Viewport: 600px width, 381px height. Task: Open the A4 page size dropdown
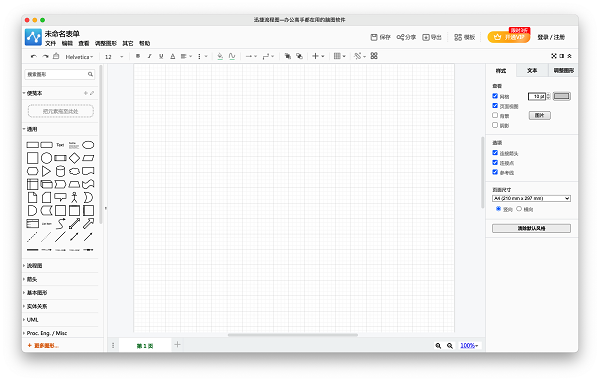(x=531, y=199)
